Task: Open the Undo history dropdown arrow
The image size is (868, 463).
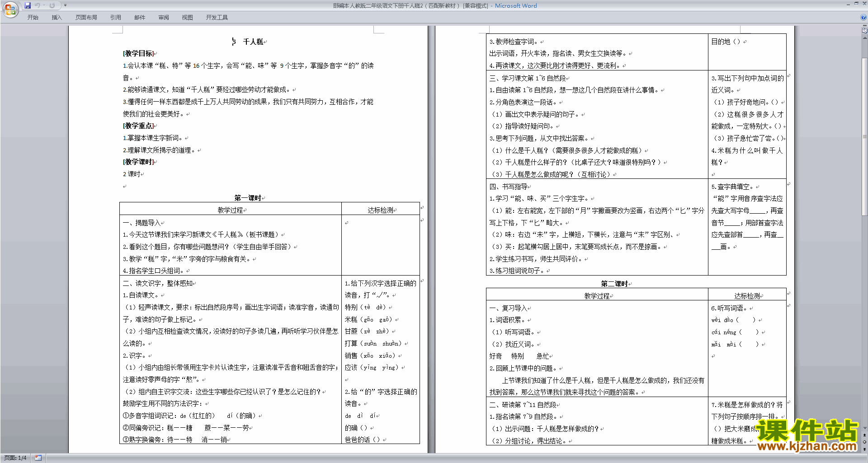Action: click(44, 5)
